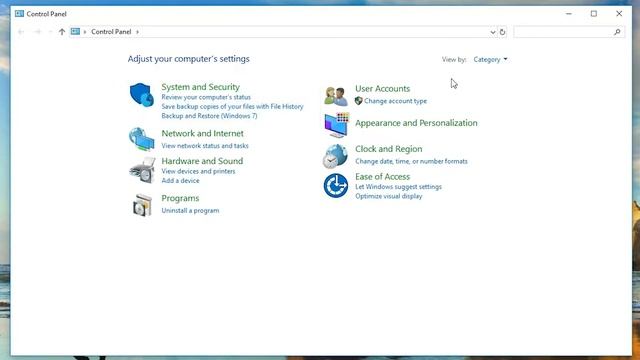This screenshot has width=640, height=360.
Task: Open the System and Security shield icon
Action: [142, 95]
